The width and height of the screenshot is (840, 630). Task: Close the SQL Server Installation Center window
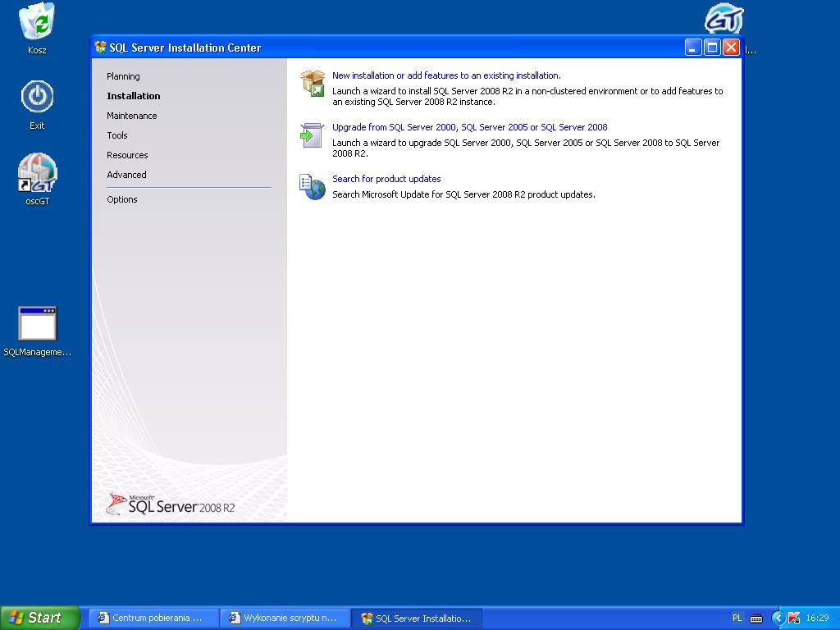pos(731,47)
